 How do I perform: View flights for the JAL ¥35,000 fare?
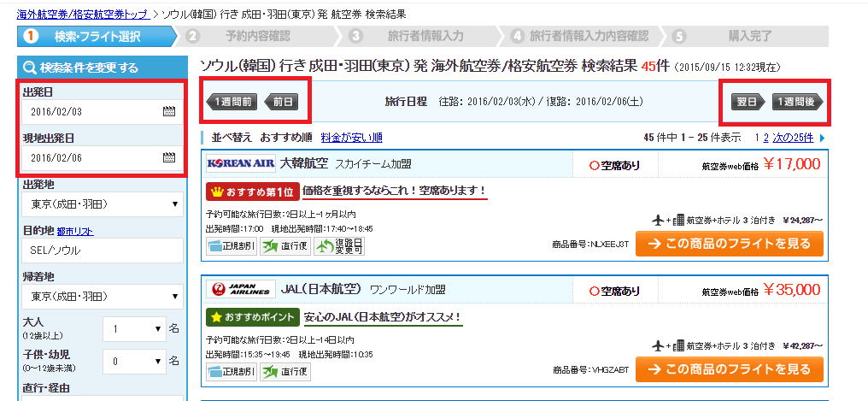coord(729,369)
